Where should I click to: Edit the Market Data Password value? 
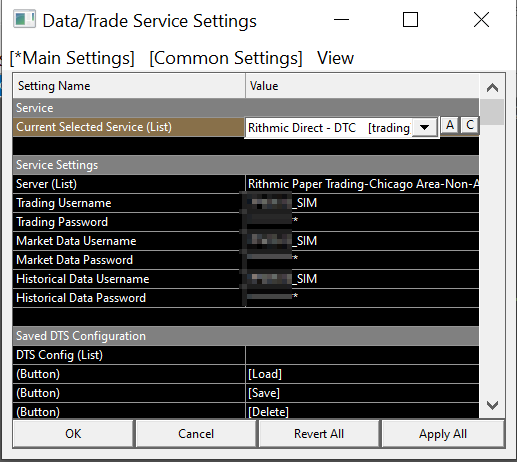point(362,260)
